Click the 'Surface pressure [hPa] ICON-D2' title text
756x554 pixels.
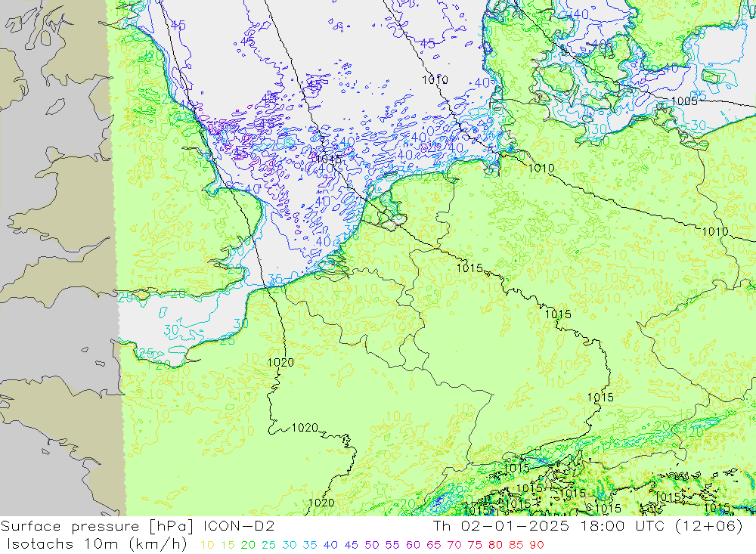[x=138, y=526]
